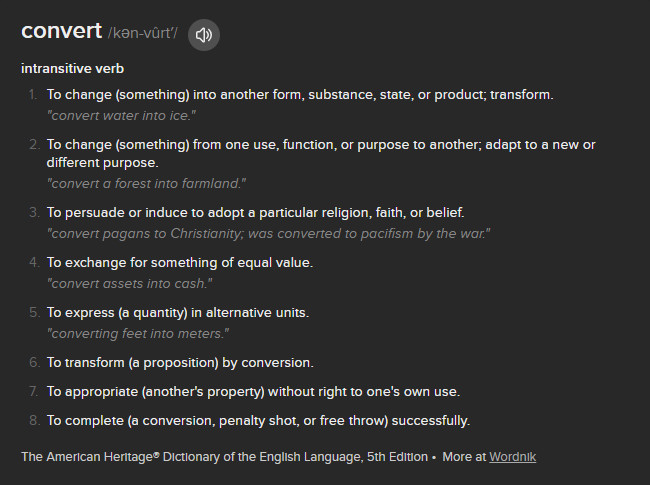Viewport: 650px width, 485px height.
Task: Click the phonetic spelling /kən-vûrt′/
Action: (x=142, y=34)
